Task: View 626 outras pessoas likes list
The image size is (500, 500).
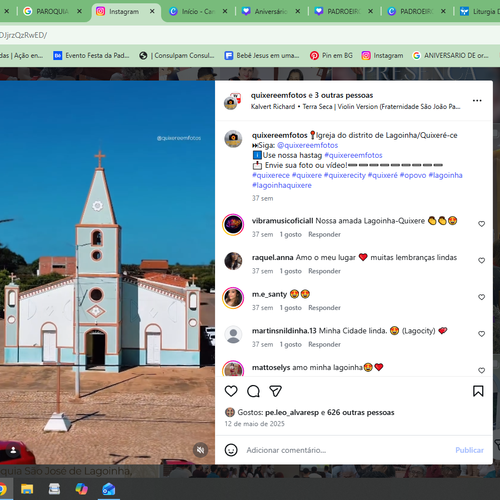Action: (x=361, y=413)
